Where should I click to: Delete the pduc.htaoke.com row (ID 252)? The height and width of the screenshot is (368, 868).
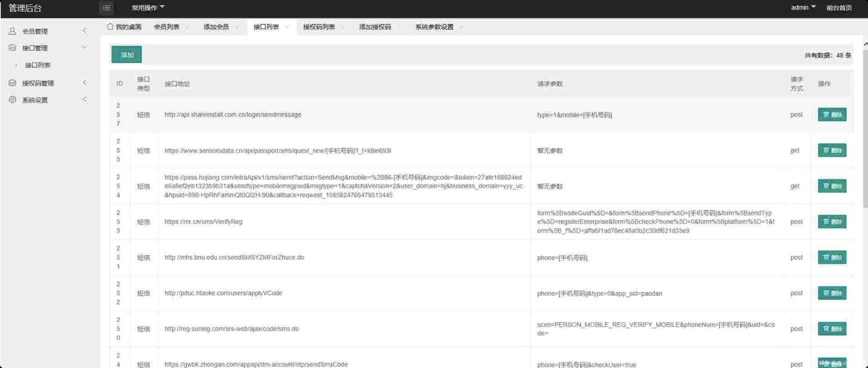(832, 293)
